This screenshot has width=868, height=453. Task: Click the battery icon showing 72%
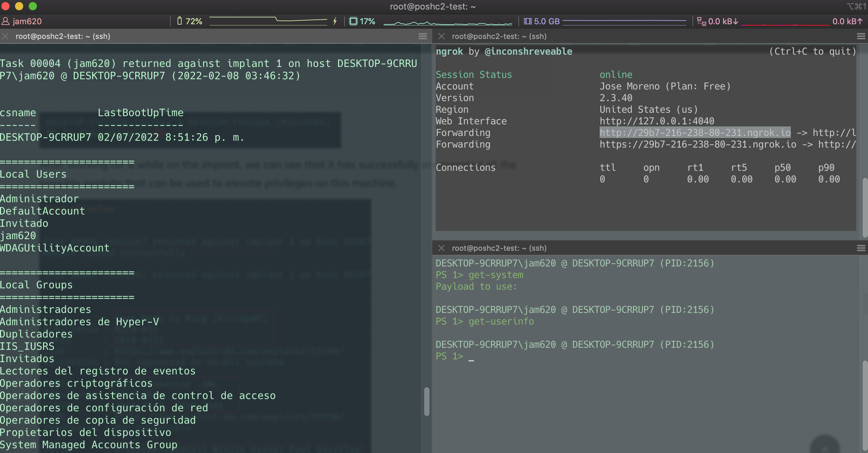180,21
